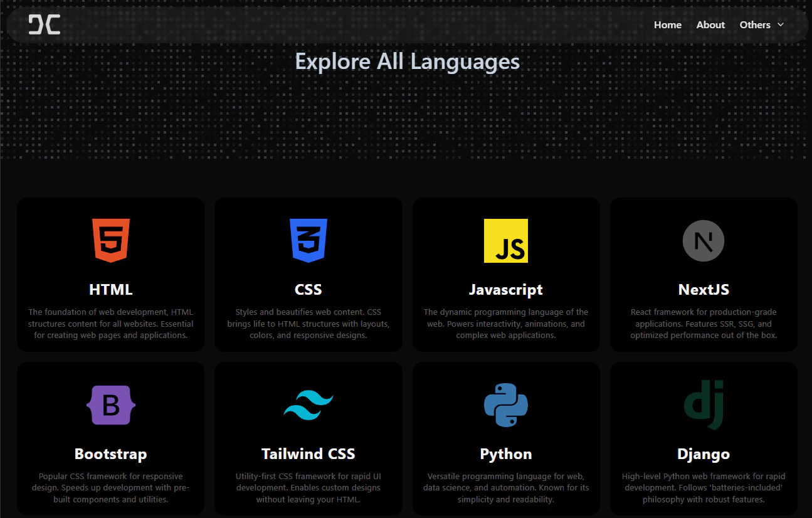Click the NextJS circular logo

click(704, 241)
